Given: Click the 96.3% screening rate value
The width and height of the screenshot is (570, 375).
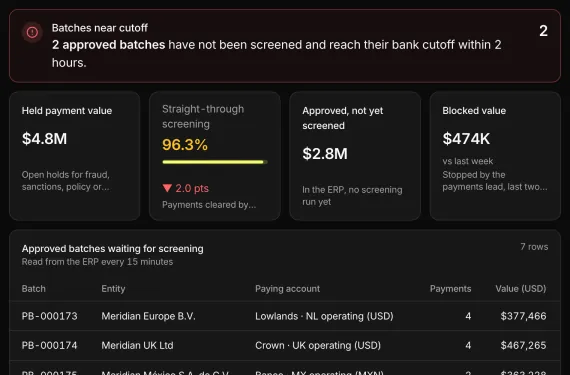Looking at the screenshot, I should tap(185, 145).
